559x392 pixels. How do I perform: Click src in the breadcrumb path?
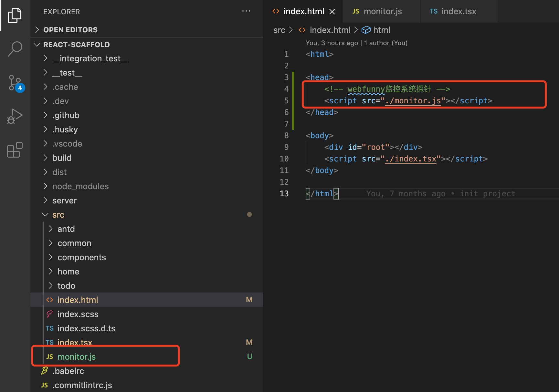279,30
